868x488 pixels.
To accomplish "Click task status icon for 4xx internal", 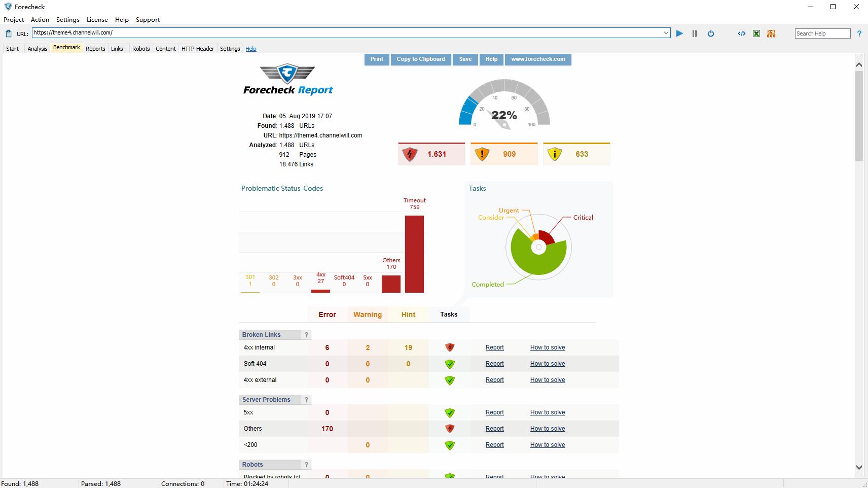I will click(449, 347).
